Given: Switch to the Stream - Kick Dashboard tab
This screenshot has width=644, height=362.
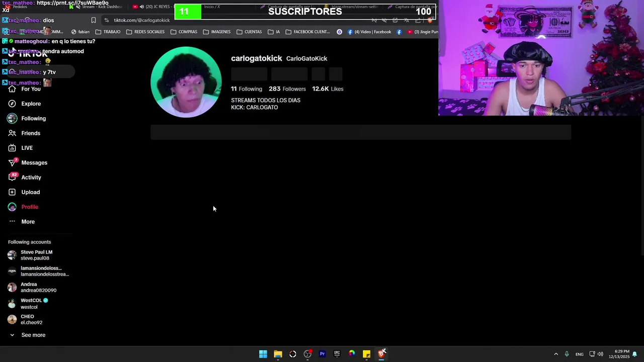Looking at the screenshot, I should click(x=96, y=7).
